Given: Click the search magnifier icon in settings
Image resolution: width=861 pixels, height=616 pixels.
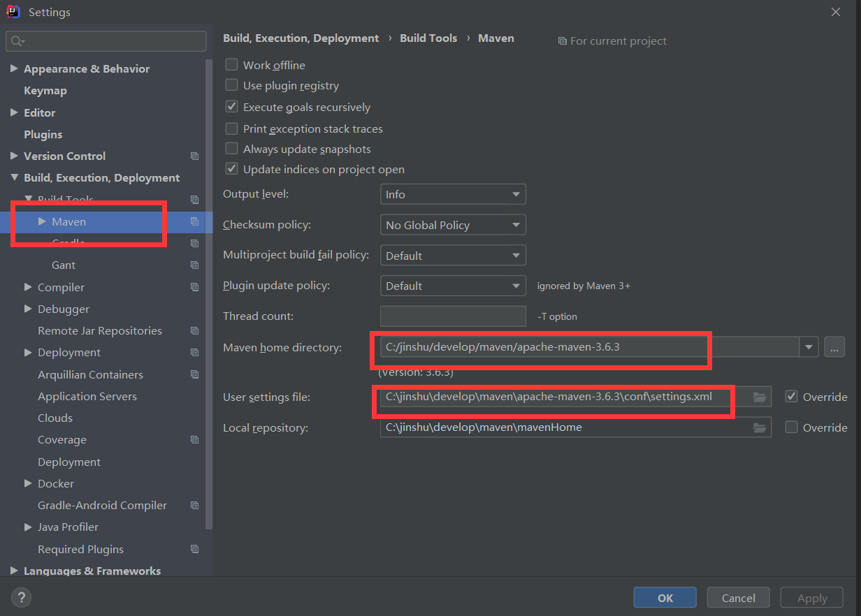Looking at the screenshot, I should [x=17, y=41].
